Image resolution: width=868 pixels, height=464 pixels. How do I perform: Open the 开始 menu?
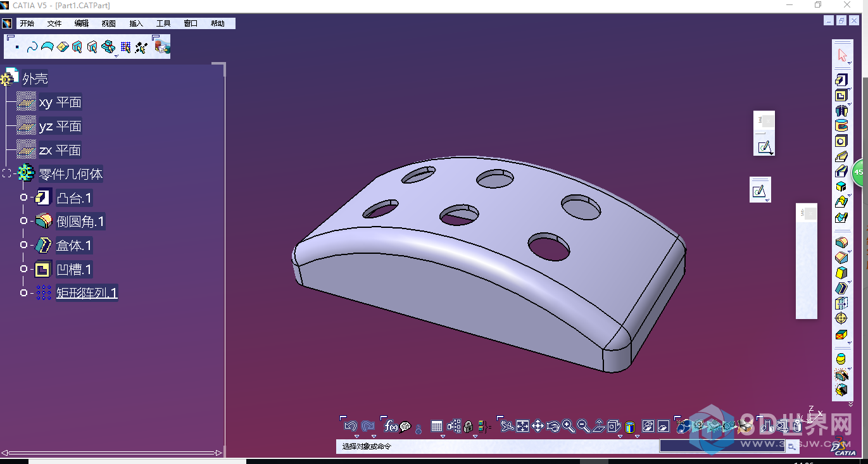click(27, 23)
